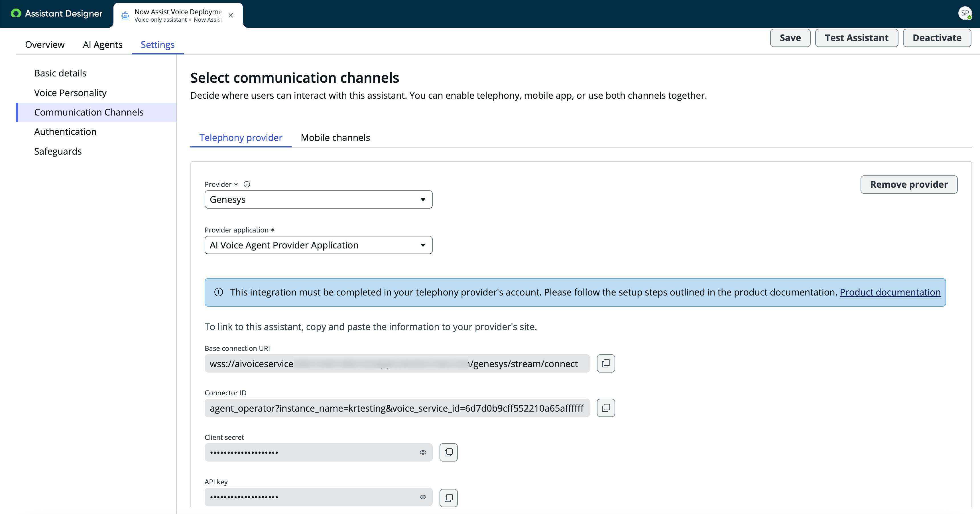The width and height of the screenshot is (980, 514).
Task: Click the info icon beside Provider label
Action: click(247, 184)
